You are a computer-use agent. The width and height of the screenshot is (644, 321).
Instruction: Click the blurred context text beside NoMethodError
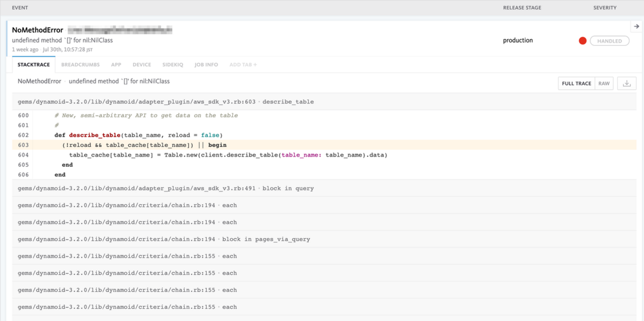(x=119, y=30)
